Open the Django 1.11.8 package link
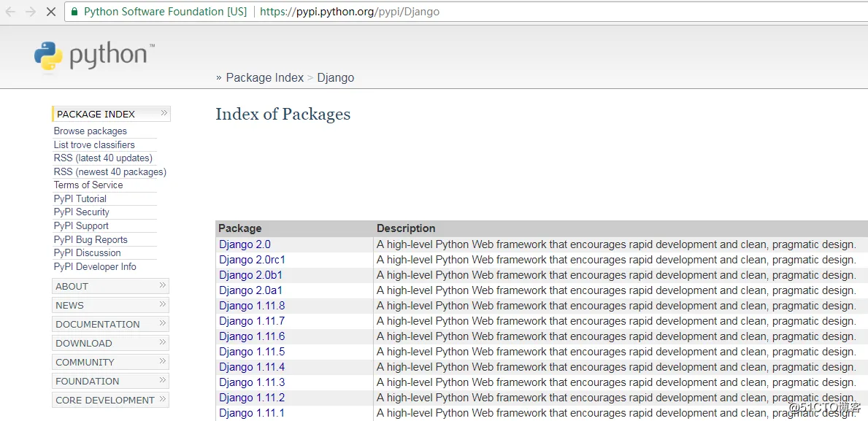868x421 pixels. coord(252,306)
